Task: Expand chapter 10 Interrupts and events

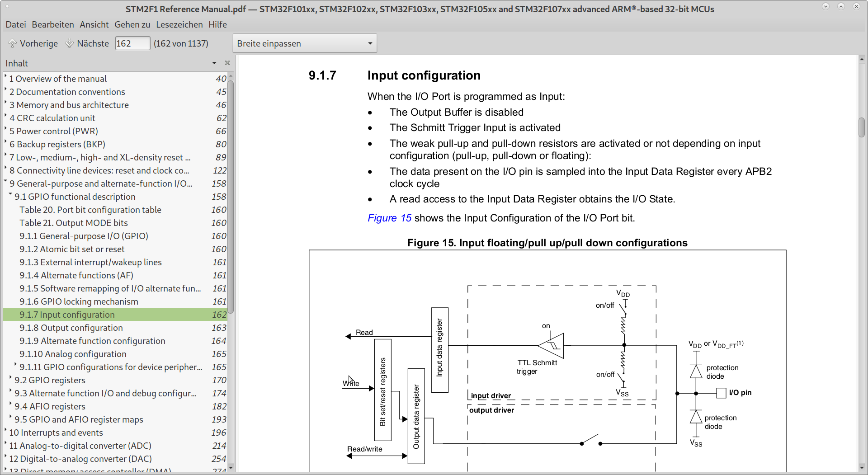Action: (x=6, y=431)
